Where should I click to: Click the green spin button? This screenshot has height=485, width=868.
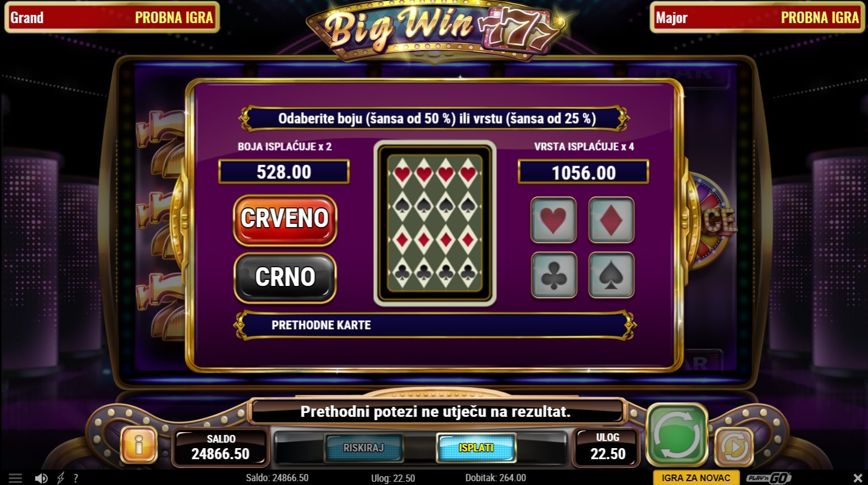(x=677, y=434)
